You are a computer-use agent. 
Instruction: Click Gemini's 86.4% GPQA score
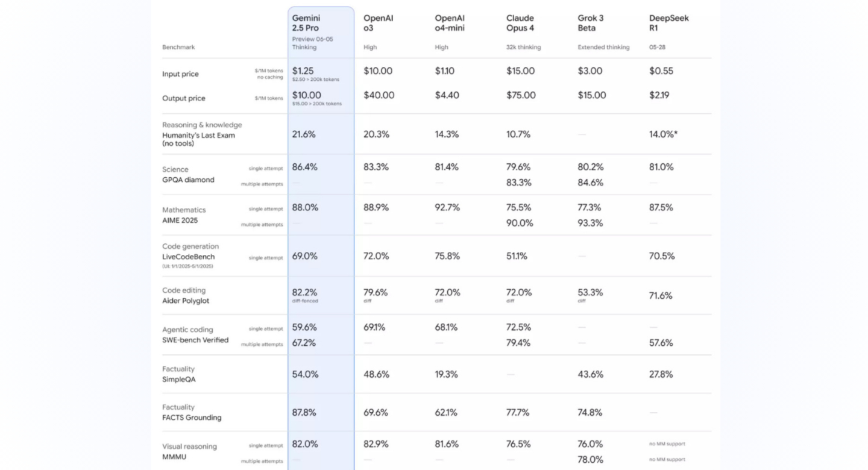tap(305, 167)
